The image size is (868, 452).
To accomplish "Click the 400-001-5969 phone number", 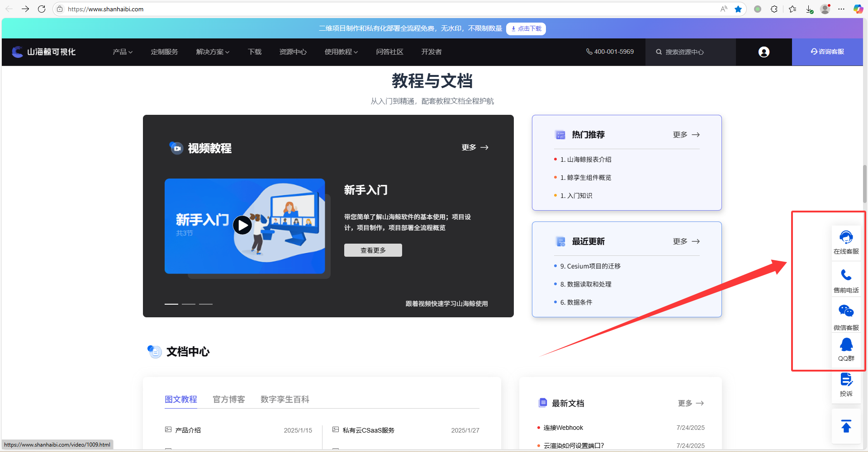I will (610, 52).
